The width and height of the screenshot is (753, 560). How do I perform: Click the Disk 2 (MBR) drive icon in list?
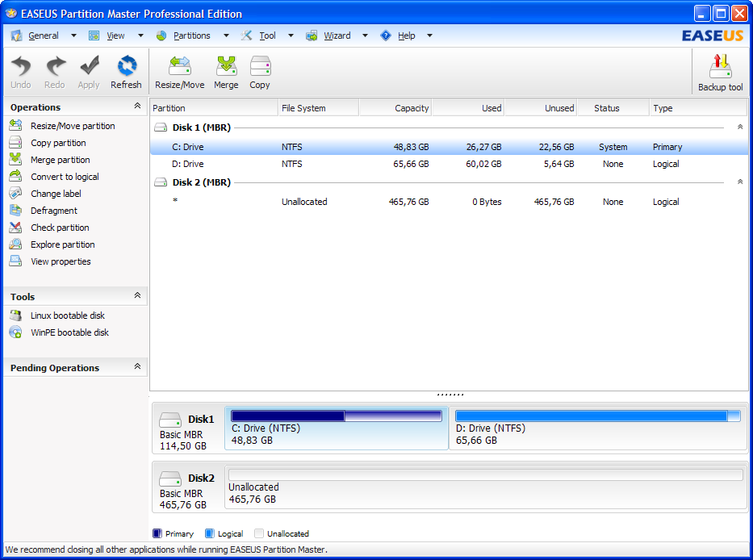(x=161, y=182)
